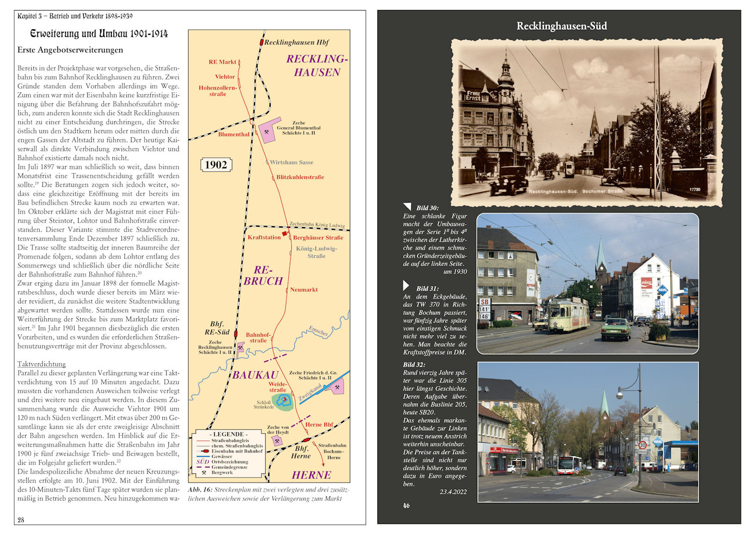Click the underlined Taktverdichtung heading
The height and width of the screenshot is (534, 756).
tap(41, 364)
